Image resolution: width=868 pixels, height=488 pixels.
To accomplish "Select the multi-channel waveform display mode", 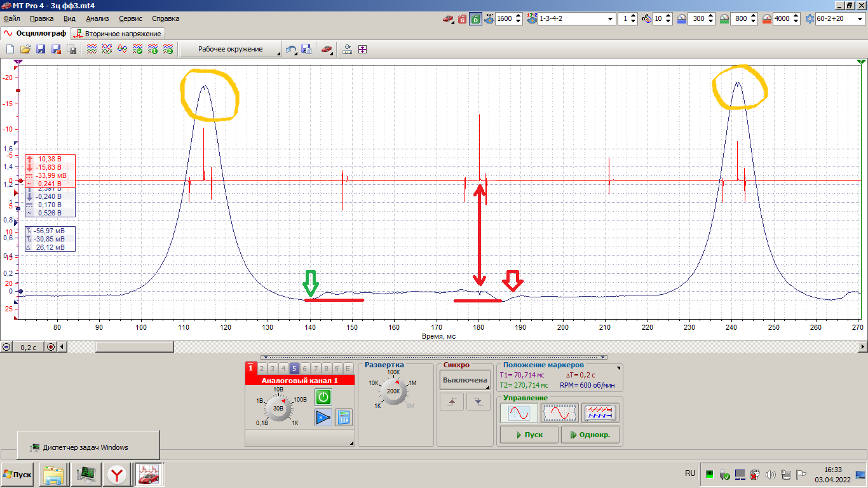I will [x=600, y=413].
